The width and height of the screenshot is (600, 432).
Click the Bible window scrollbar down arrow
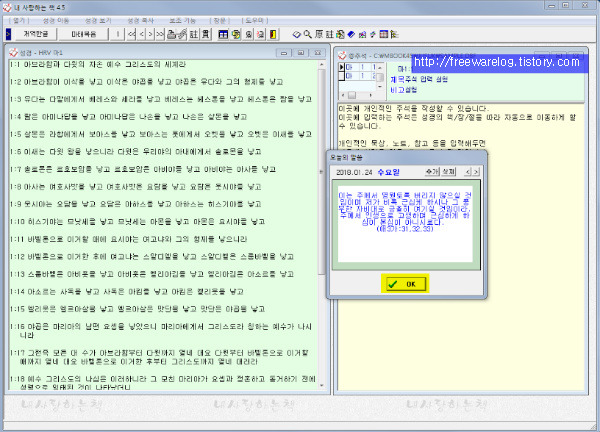pyautogui.click(x=321, y=385)
